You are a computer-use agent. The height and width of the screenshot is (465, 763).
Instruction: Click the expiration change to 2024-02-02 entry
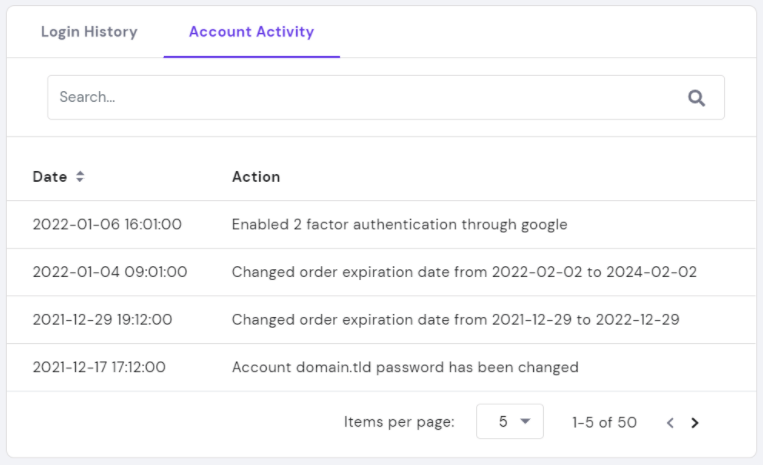pyautogui.click(x=464, y=272)
